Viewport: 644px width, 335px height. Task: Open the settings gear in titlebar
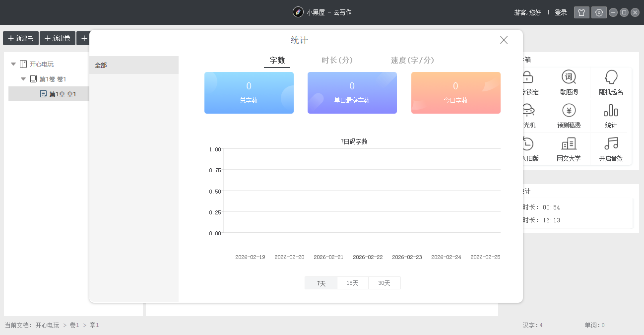(x=599, y=12)
